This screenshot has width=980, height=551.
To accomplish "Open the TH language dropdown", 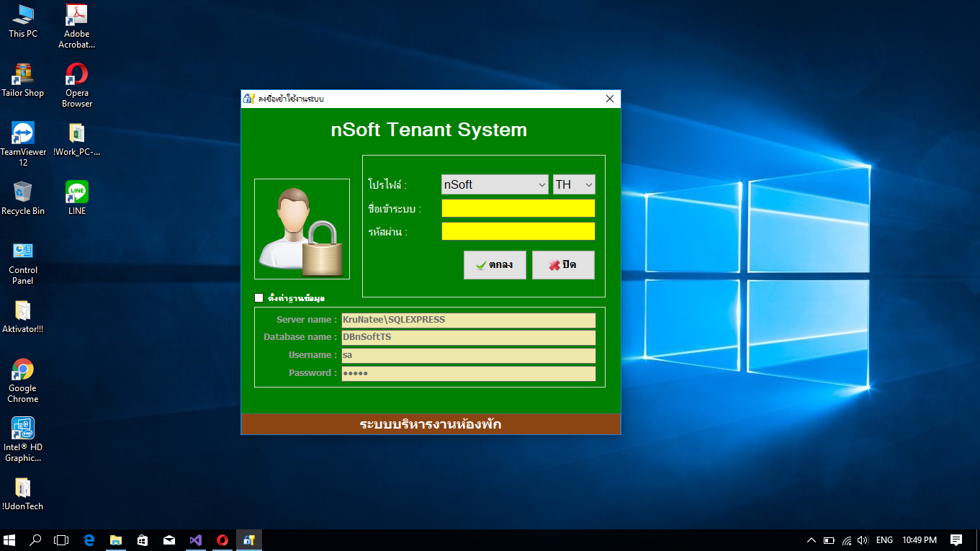I will click(x=574, y=184).
